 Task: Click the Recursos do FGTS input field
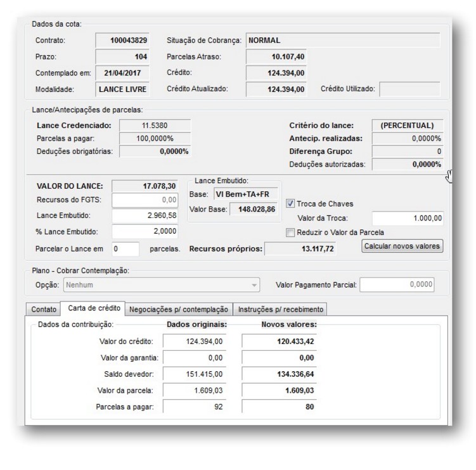pyautogui.click(x=145, y=200)
